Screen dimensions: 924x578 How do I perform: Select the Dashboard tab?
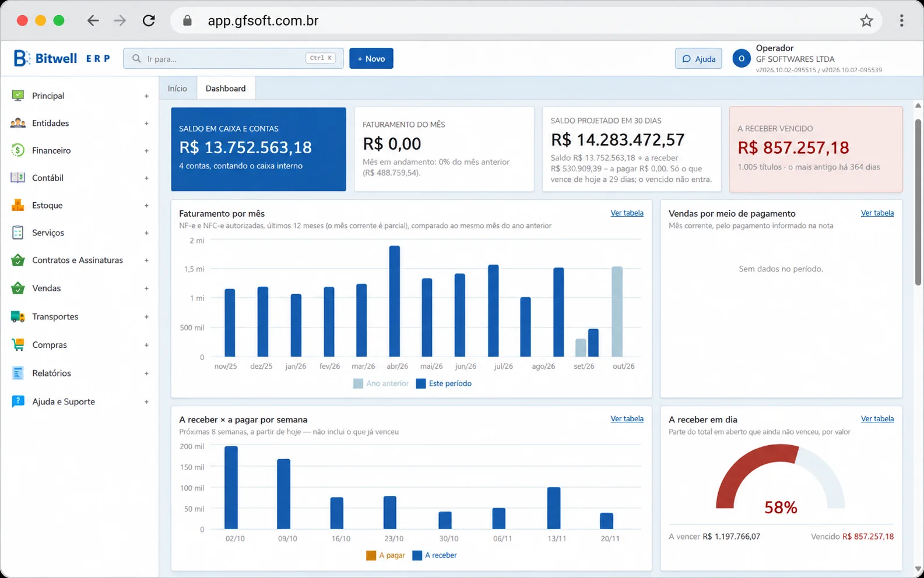coord(226,89)
